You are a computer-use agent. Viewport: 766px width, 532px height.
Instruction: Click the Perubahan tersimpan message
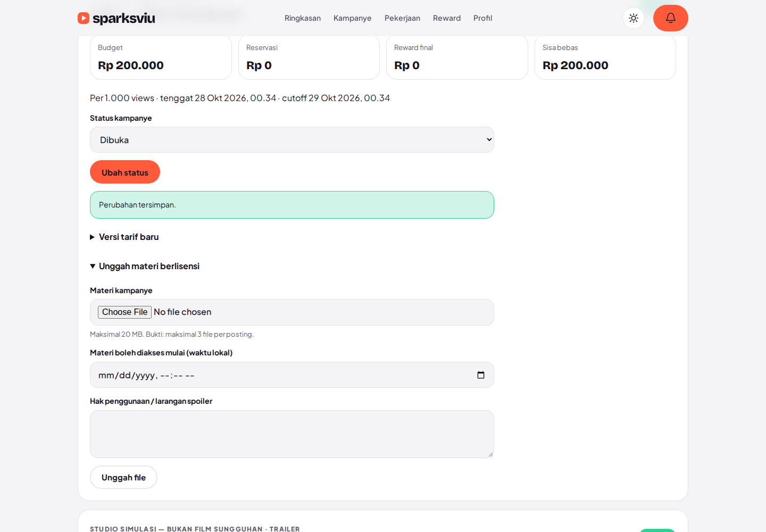(292, 205)
